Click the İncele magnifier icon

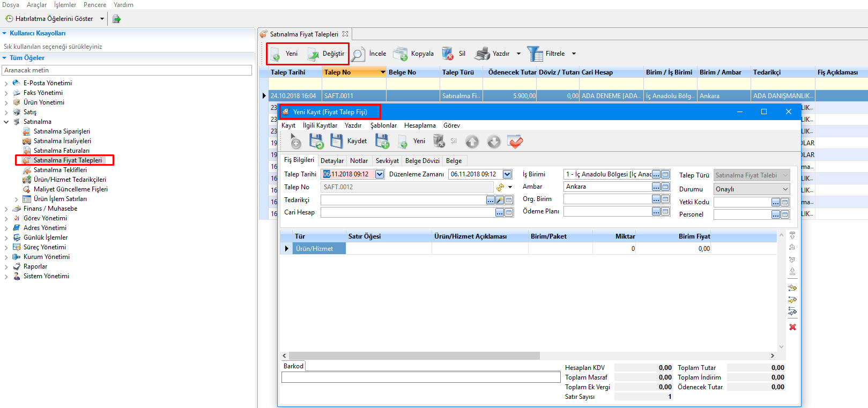click(x=358, y=54)
